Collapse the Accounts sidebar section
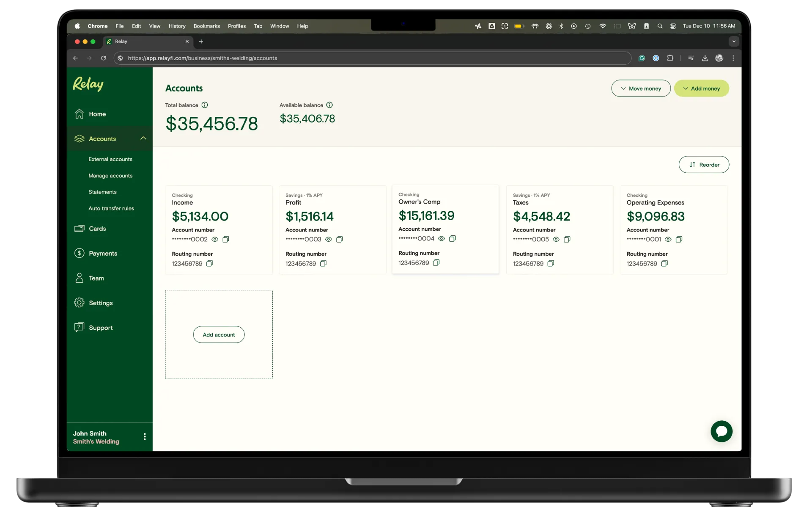812x527 pixels. 143,138
